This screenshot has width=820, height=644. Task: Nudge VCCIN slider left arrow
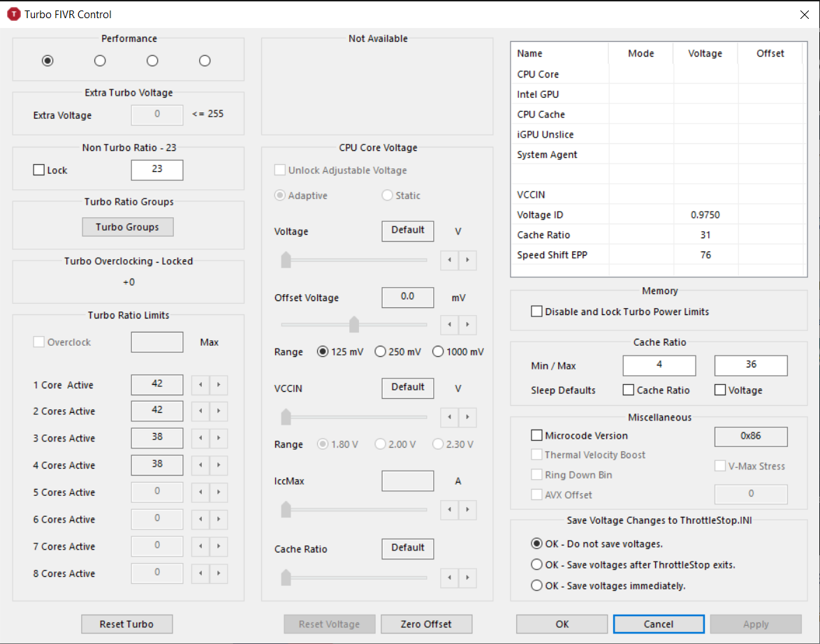pos(449,418)
